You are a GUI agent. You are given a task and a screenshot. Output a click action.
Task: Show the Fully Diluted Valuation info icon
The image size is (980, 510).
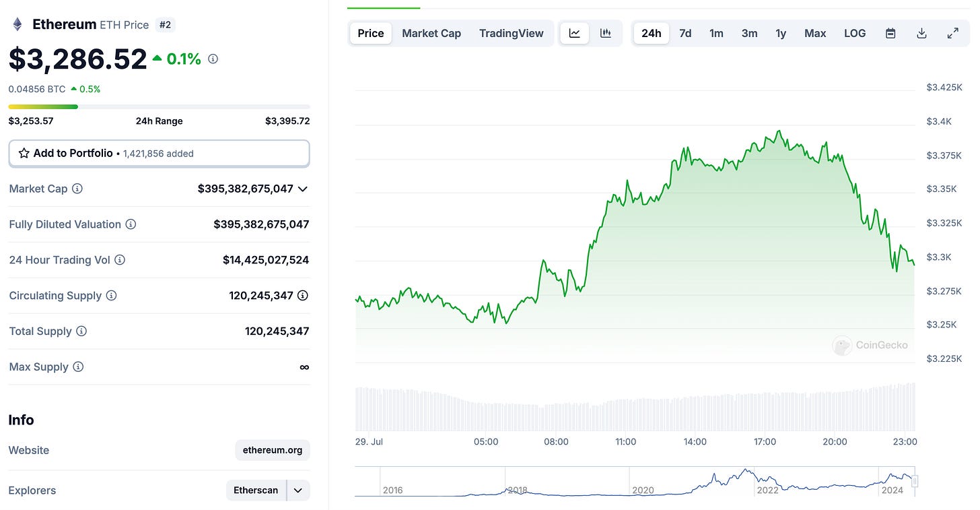tap(131, 224)
